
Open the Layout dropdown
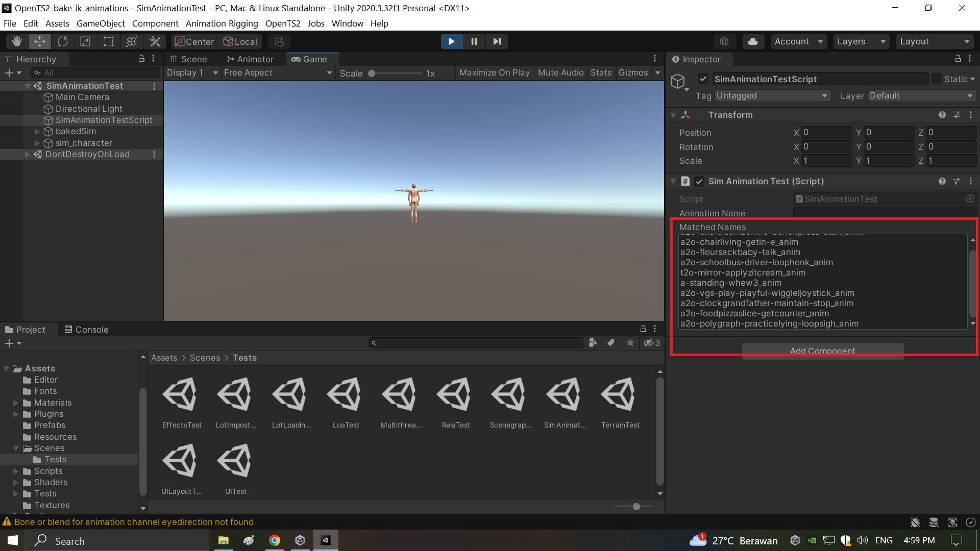click(x=935, y=41)
